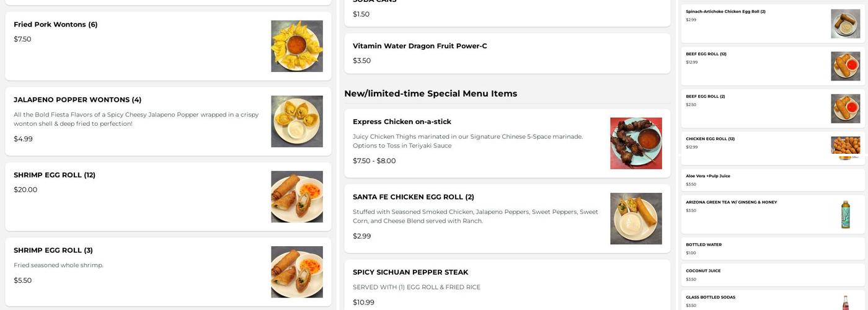Click the Fried Pork Wontons (6) title

tap(56, 25)
